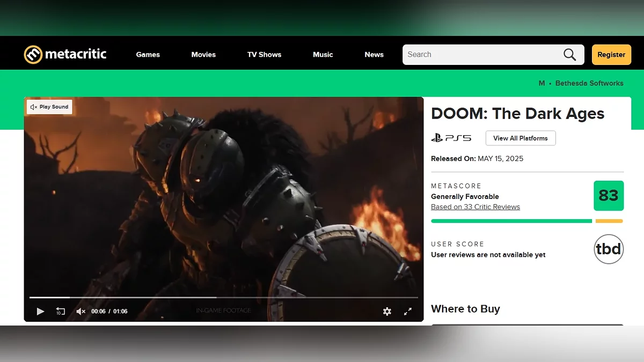Screen dimensions: 644x362
Task: Click the video progress bar
Action: point(223,297)
